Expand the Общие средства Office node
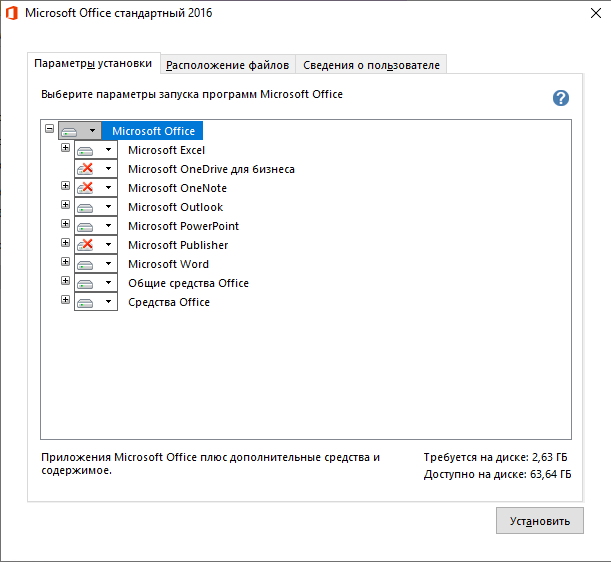Image resolution: width=611 pixels, height=562 pixels. [x=65, y=281]
